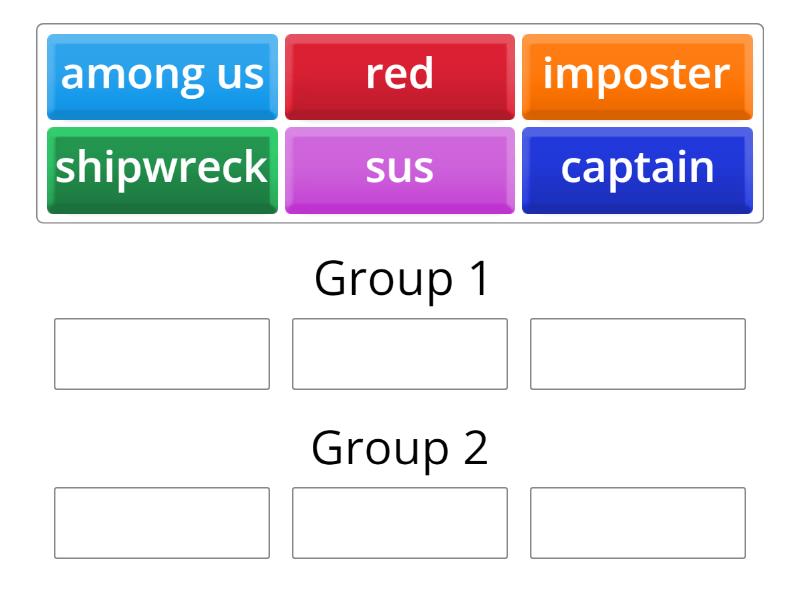The image size is (800, 600).
Task: Click the 'Group 2' heading label
Action: [400, 449]
